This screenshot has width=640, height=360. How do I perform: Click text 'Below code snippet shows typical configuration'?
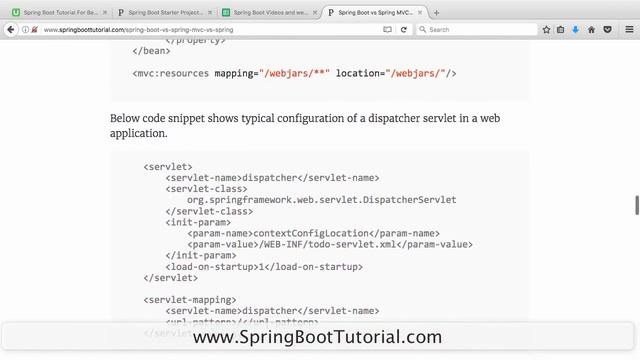pyautogui.click(x=227, y=118)
